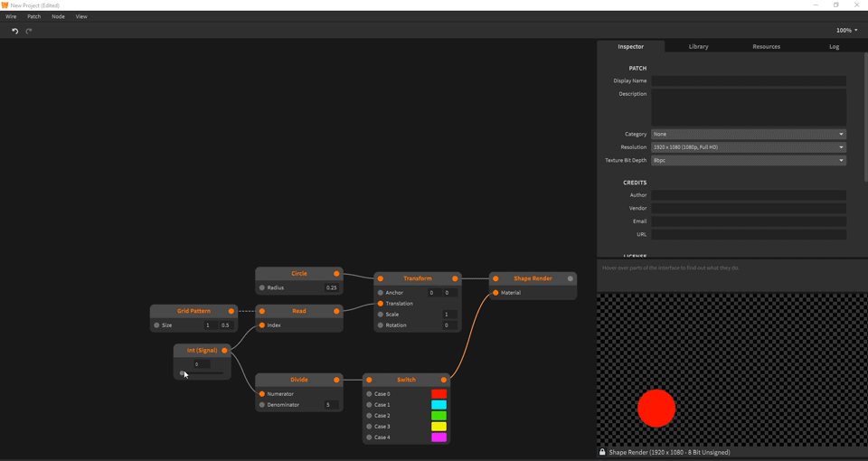Screen dimensions: 868x461
Task: Click the Transform Scale port
Action: pos(381,315)
